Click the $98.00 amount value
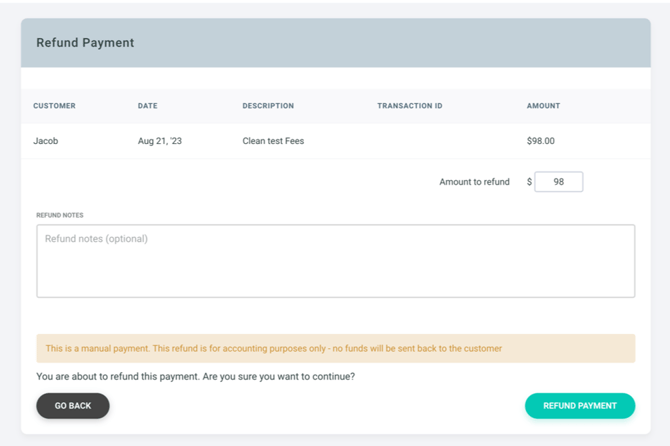This screenshot has width=670, height=446. 540,141
